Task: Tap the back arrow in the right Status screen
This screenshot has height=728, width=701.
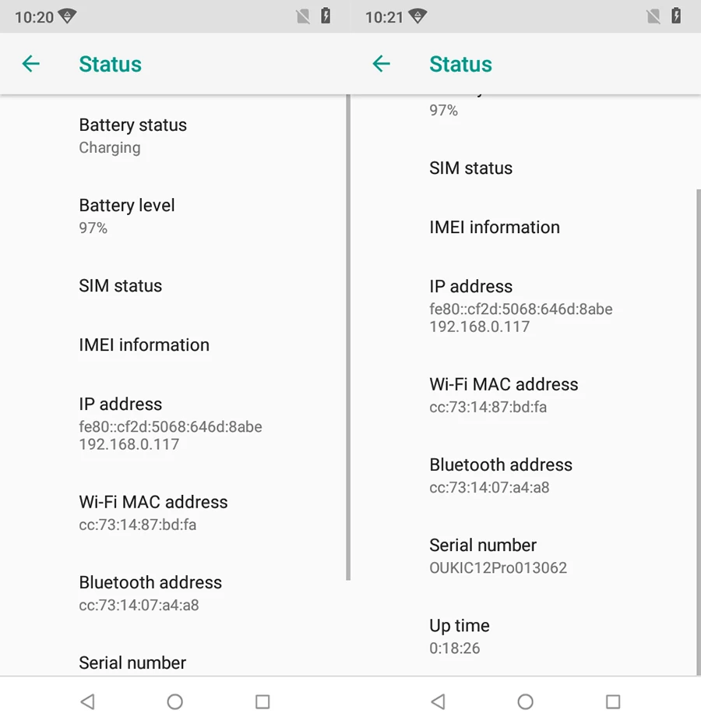Action: pos(382,64)
